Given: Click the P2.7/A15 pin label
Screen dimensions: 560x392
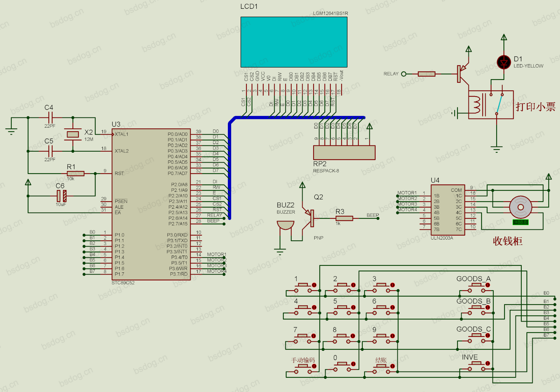Looking at the screenshot, I should (178, 224).
